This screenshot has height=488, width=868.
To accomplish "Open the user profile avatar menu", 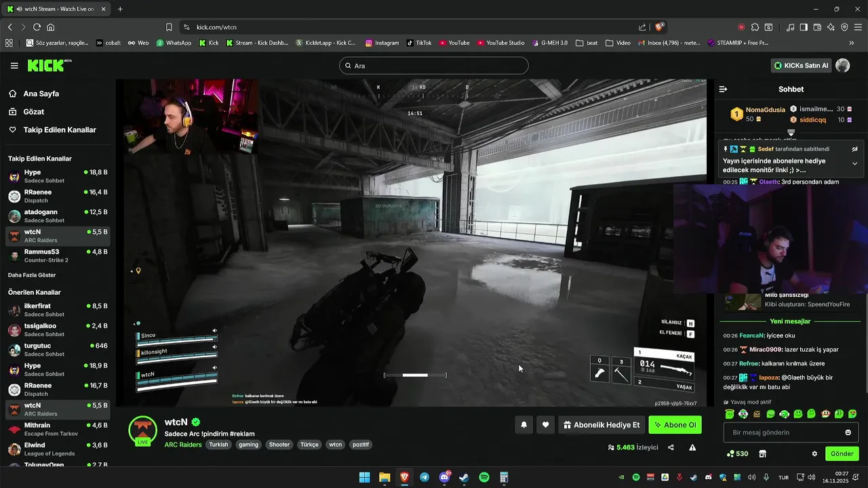I will click(842, 66).
